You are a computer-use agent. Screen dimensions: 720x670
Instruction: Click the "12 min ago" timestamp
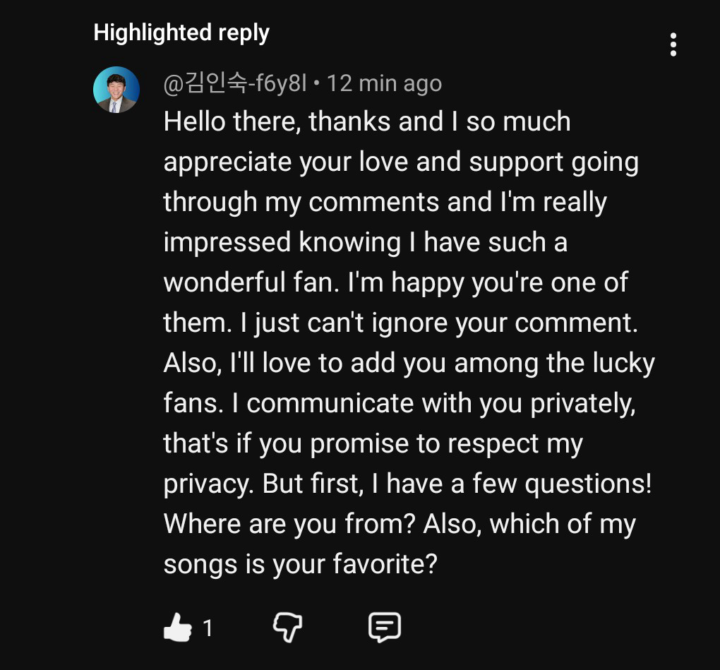pos(384,84)
